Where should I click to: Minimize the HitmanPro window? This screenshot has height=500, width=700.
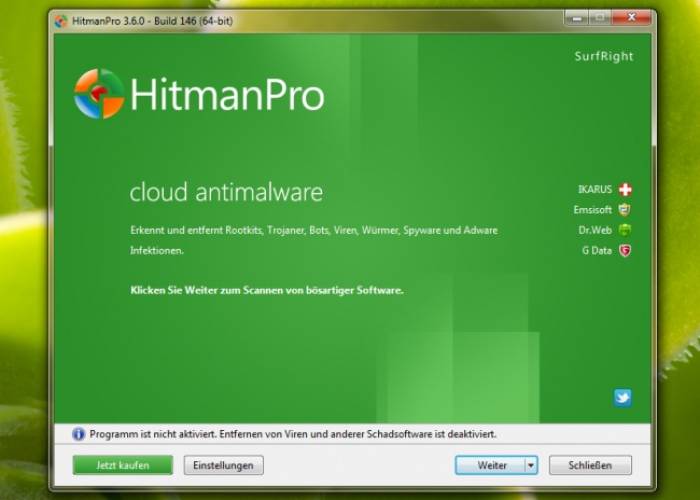click(577, 18)
